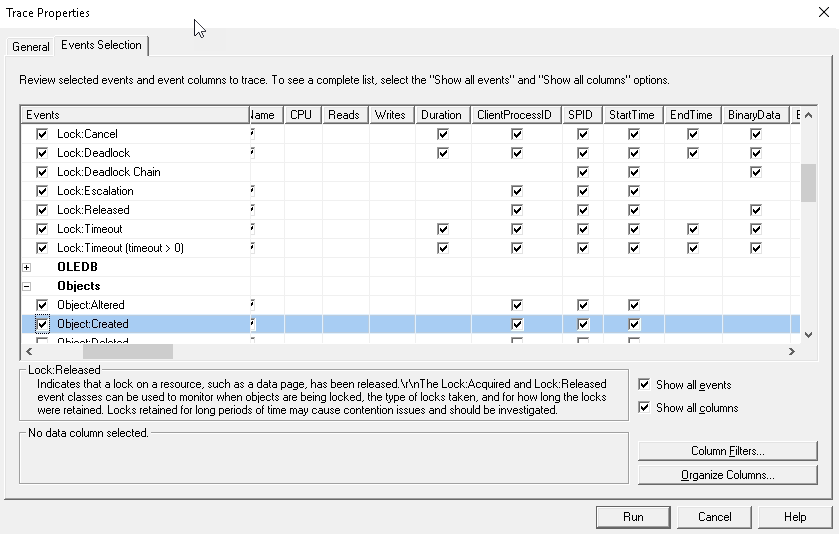Uncheck the Object:Altered event checkbox
Image resolution: width=839 pixels, height=534 pixels.
tap(42, 305)
